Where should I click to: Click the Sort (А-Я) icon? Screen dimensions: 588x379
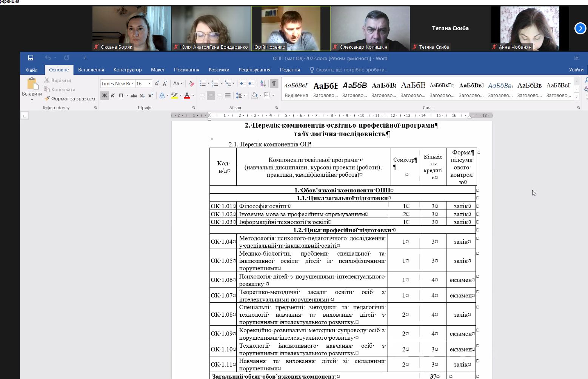(263, 83)
